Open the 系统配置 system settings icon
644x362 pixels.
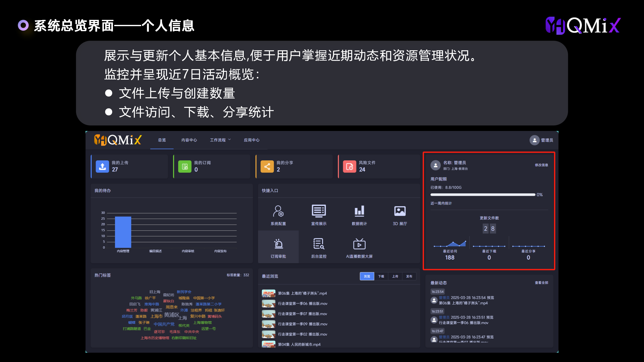tap(278, 211)
